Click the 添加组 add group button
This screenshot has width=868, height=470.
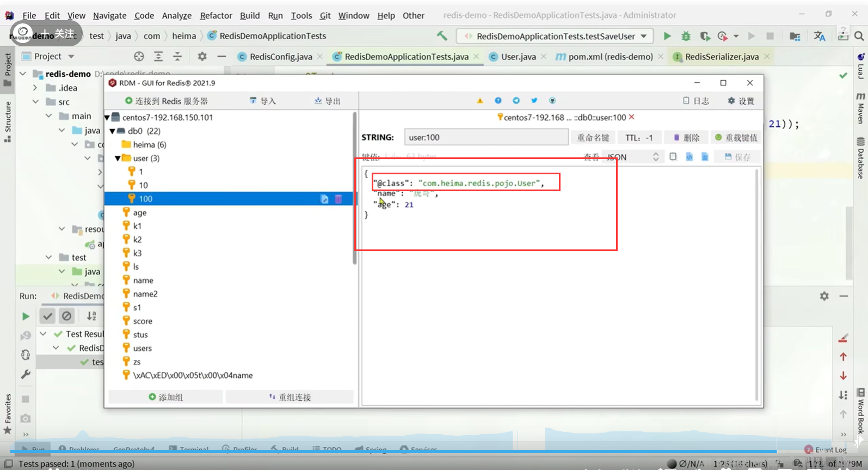click(x=165, y=397)
